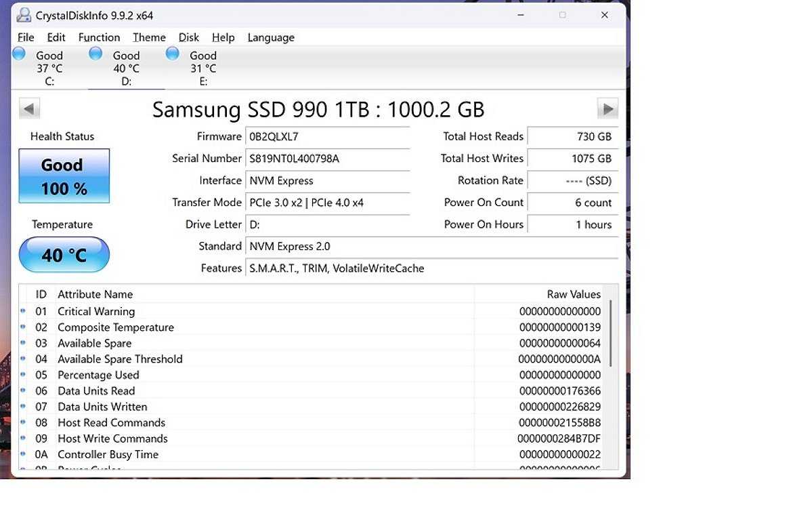Click the Raw Values column header
812x528 pixels.
(x=574, y=294)
